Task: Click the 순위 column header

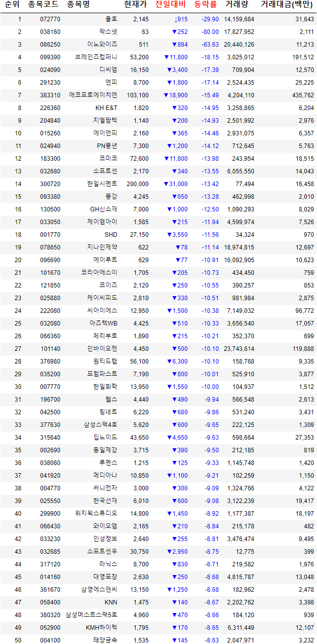Action: [x=12, y=6]
